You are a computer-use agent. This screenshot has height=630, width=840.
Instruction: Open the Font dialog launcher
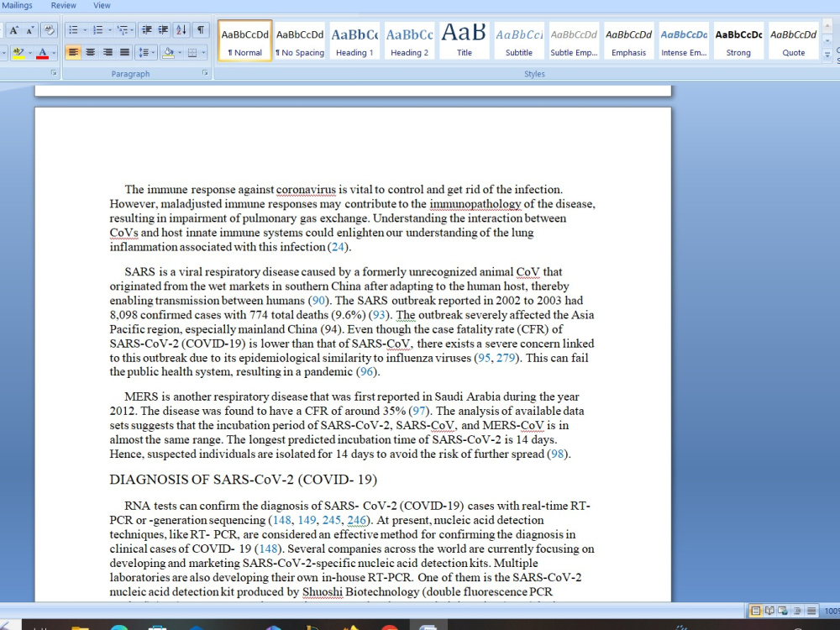coord(54,73)
